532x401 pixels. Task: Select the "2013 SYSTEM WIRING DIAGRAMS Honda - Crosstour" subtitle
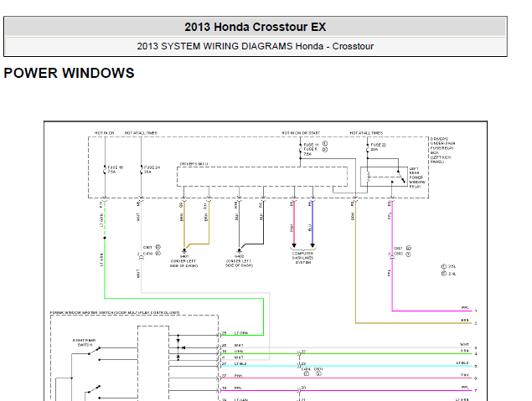tap(256, 46)
